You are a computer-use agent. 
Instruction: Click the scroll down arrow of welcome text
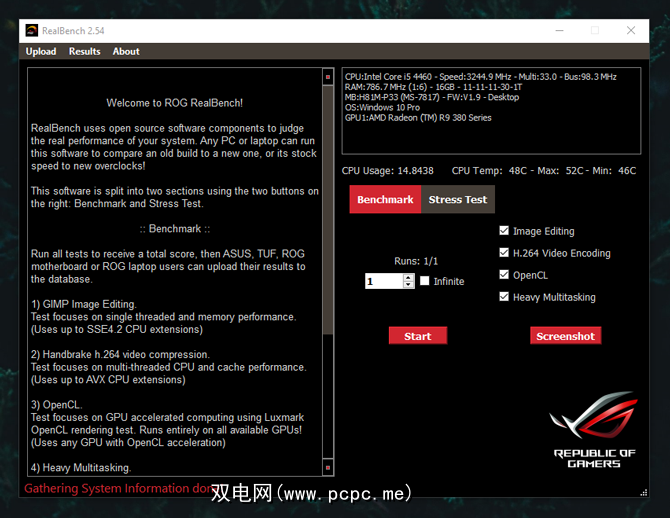(328, 468)
